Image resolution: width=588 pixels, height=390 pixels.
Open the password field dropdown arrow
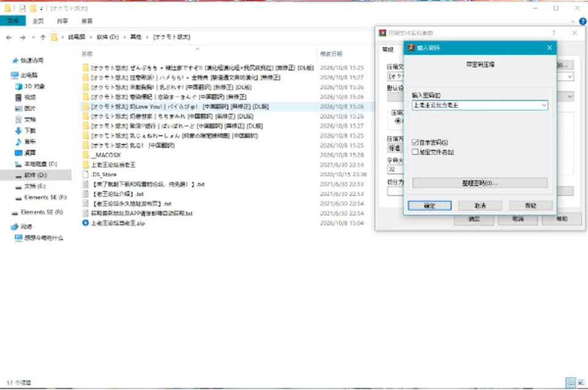click(543, 105)
